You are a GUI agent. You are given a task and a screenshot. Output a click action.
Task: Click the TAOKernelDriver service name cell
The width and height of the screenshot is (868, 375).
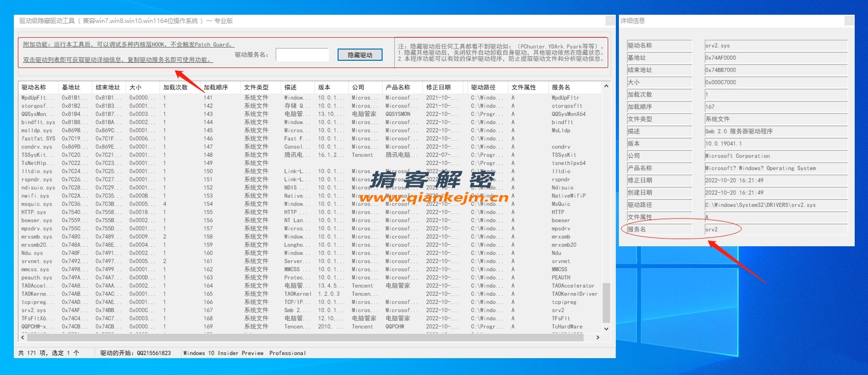[x=574, y=294]
